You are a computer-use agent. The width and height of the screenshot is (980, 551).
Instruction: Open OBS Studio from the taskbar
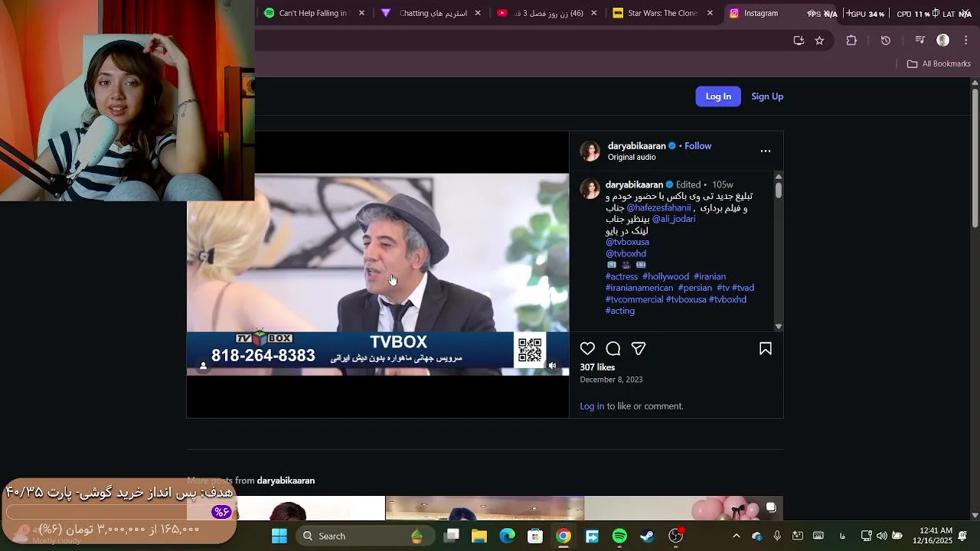[x=675, y=536]
